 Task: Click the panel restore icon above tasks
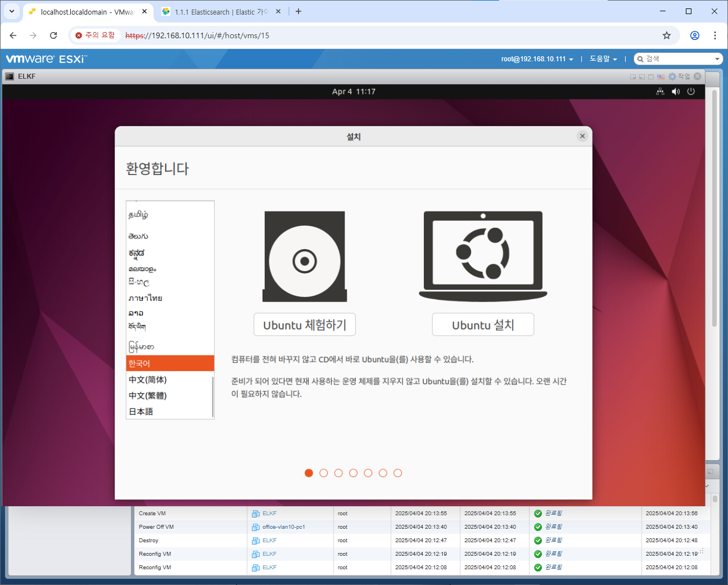pos(711,471)
